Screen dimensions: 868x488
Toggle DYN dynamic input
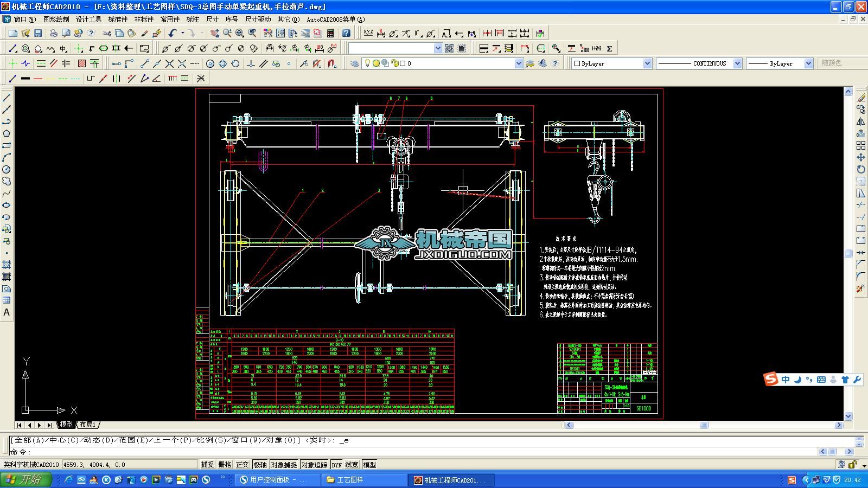pos(337,465)
